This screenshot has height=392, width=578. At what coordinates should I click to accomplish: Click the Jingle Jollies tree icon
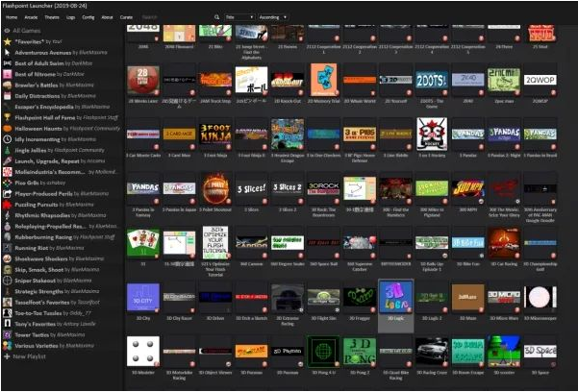point(8,150)
